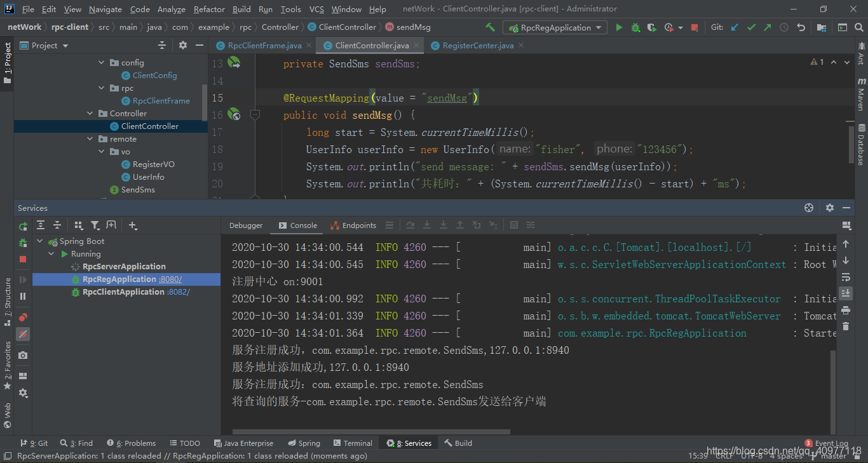
Task: Filter services with the funnel icon
Action: 95,225
